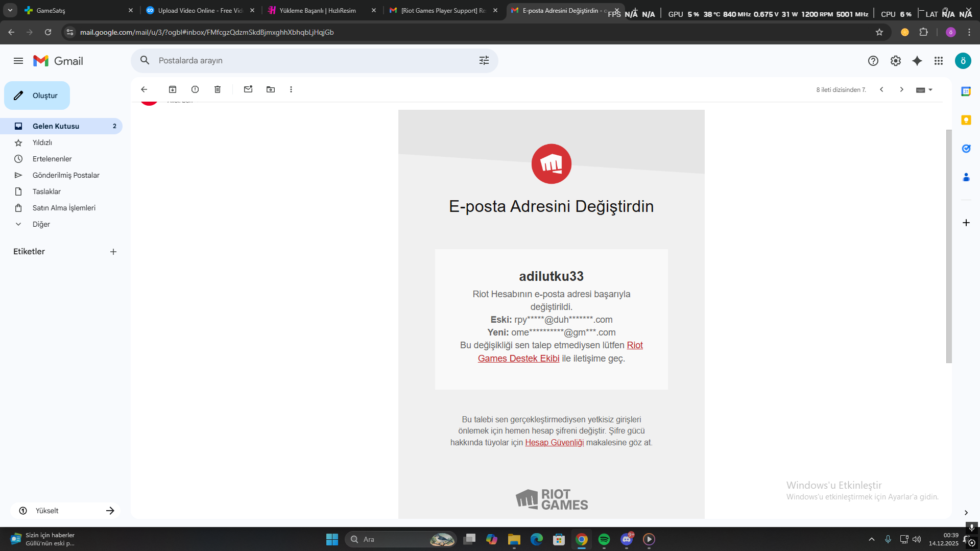Open Hesap Güvenliği article link
Screen dimensions: 980x551
(554, 443)
